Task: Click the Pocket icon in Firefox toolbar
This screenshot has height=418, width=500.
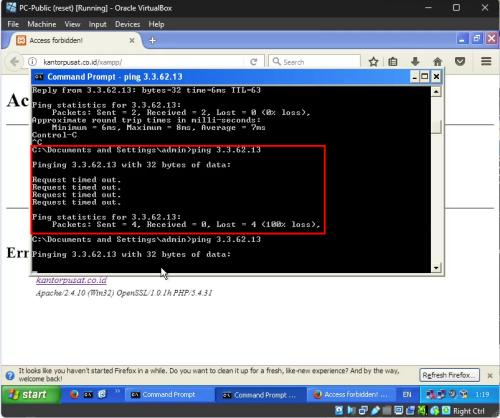Action: [x=460, y=62]
